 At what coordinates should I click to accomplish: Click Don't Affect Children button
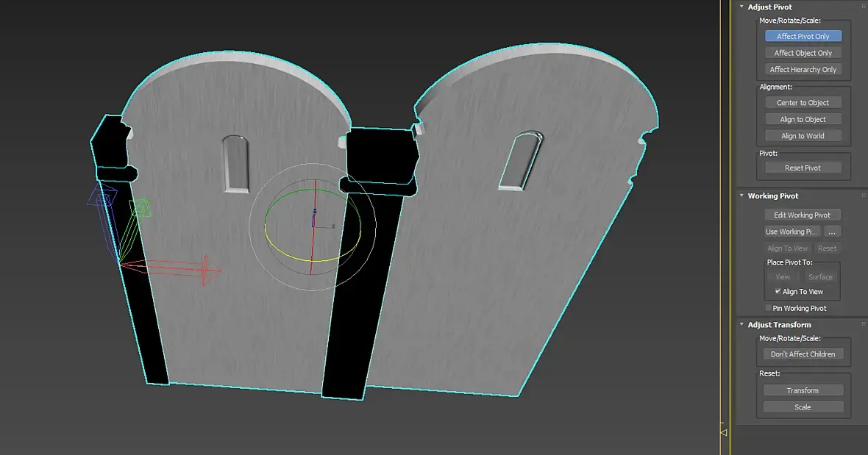tap(803, 354)
